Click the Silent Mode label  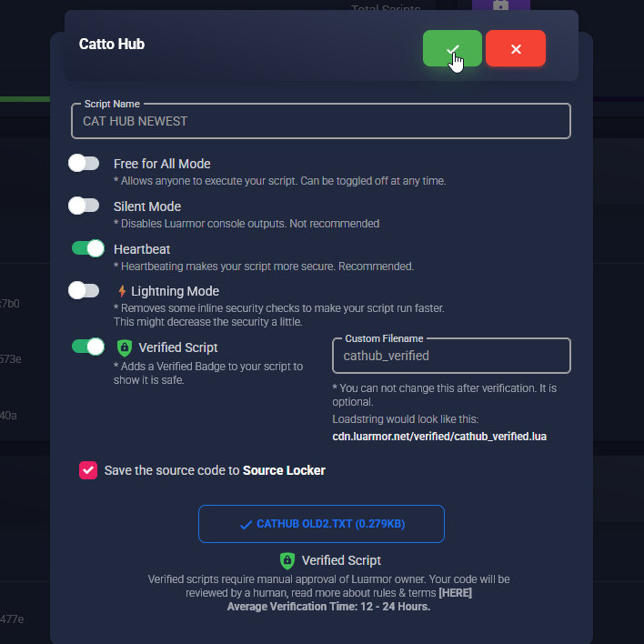click(x=147, y=206)
